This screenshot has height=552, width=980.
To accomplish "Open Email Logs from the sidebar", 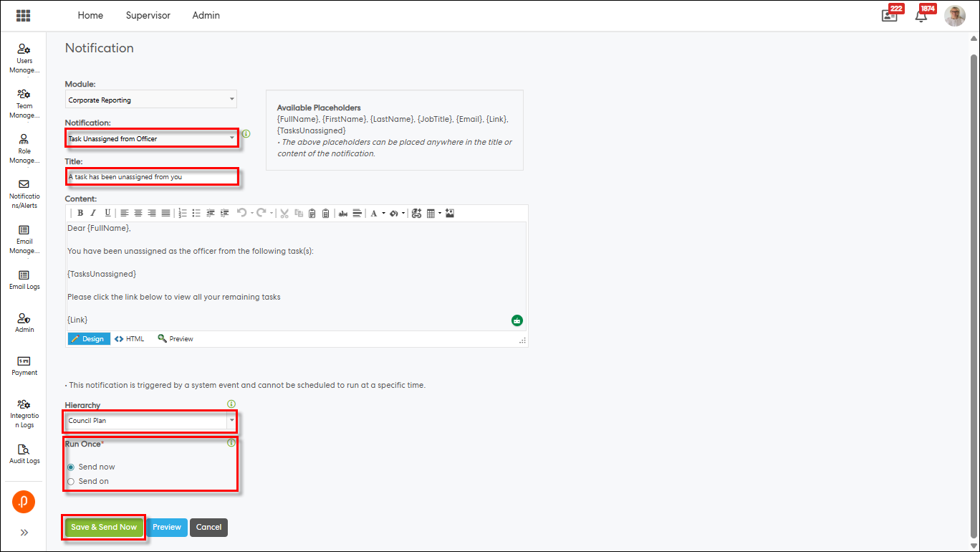I will point(24,280).
